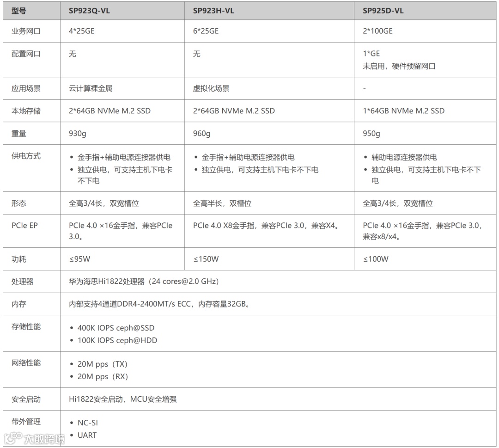Click the UART bullet item
Viewport: 499px width, 448px height.
pos(87,435)
